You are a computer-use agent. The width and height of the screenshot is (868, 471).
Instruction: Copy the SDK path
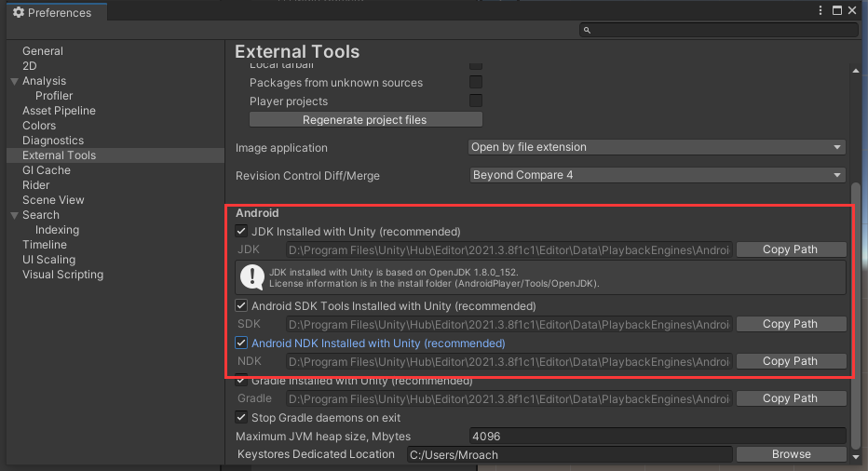(x=791, y=324)
